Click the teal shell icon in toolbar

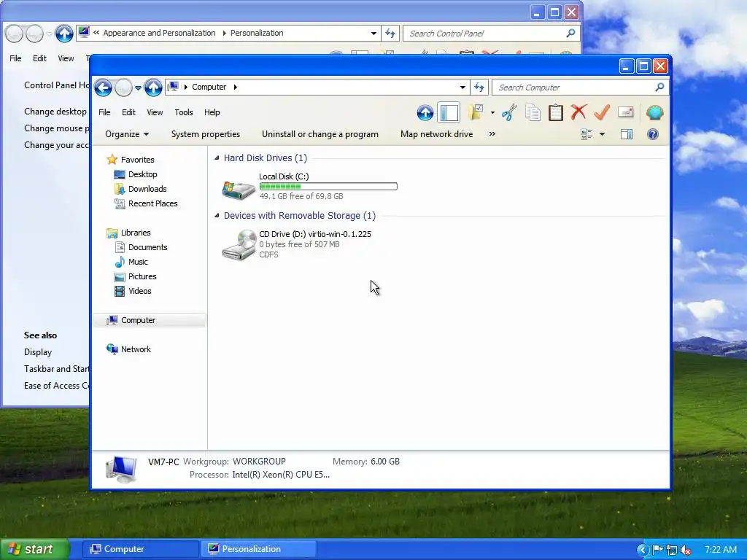pyautogui.click(x=655, y=113)
